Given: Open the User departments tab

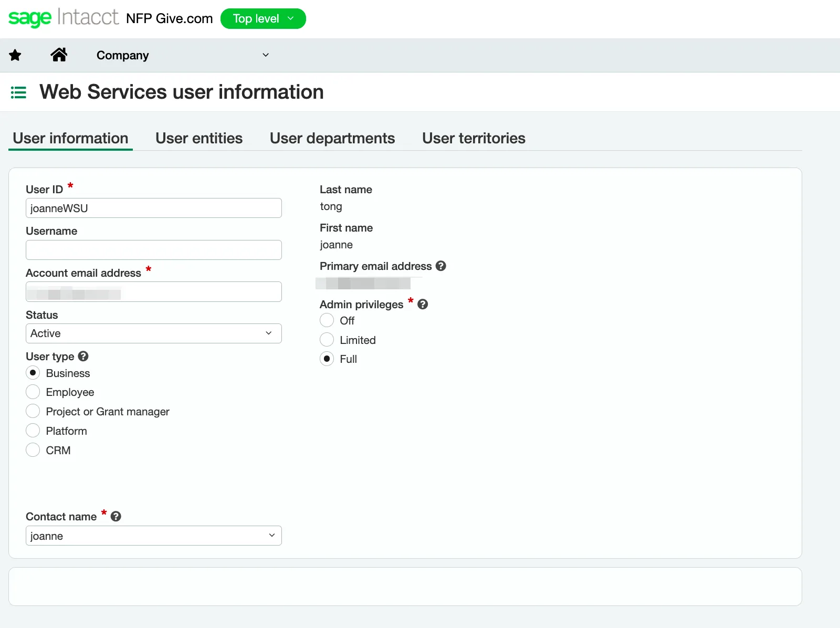Looking at the screenshot, I should tap(332, 138).
